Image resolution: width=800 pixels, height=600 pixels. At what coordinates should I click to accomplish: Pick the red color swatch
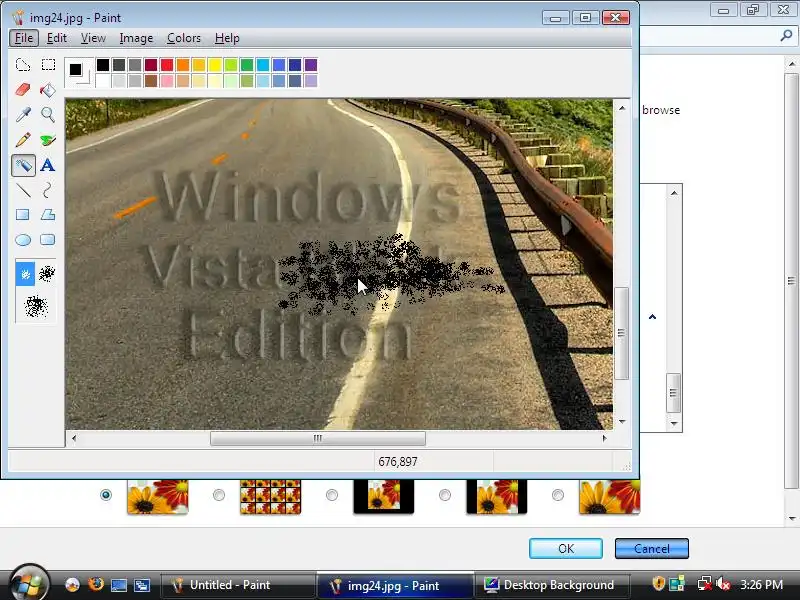(x=167, y=65)
